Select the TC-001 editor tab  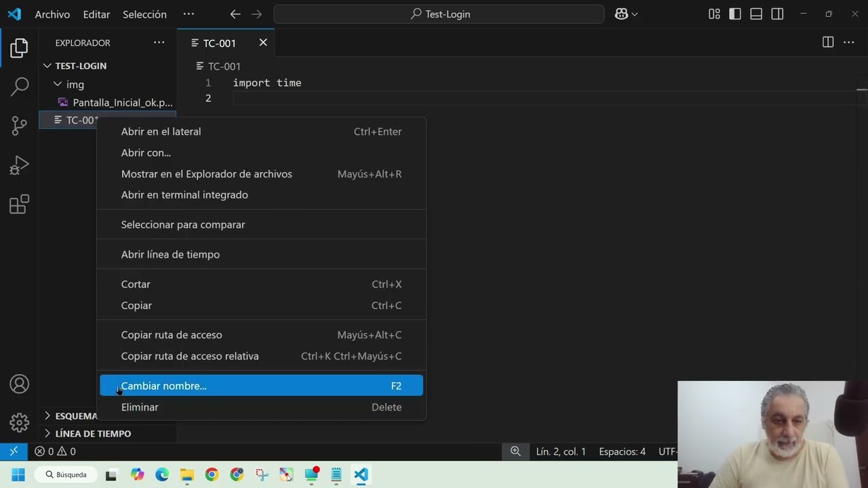click(x=219, y=43)
